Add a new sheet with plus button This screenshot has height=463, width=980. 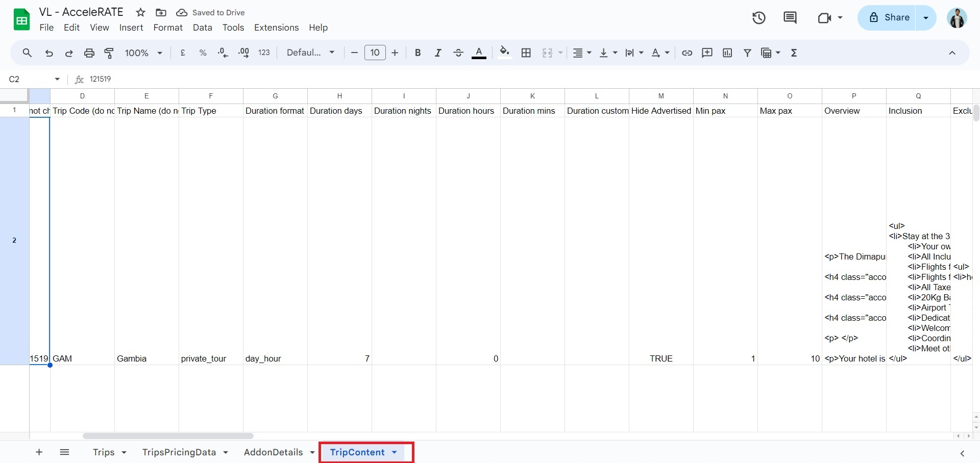tap(39, 452)
